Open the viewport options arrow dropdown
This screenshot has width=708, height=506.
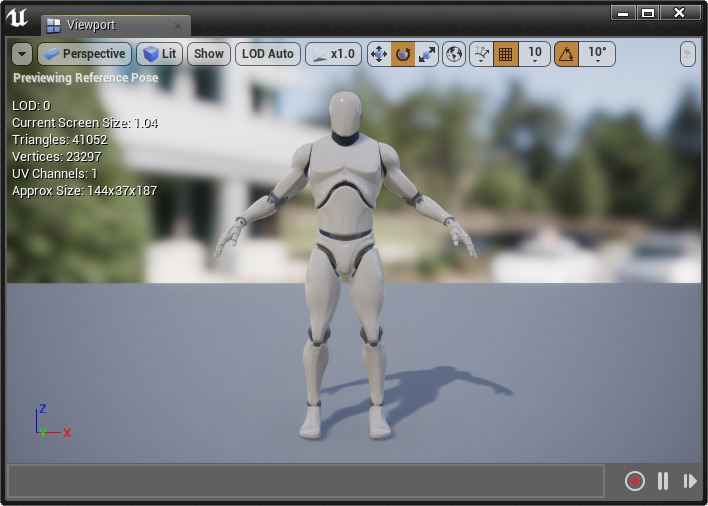(x=22, y=54)
